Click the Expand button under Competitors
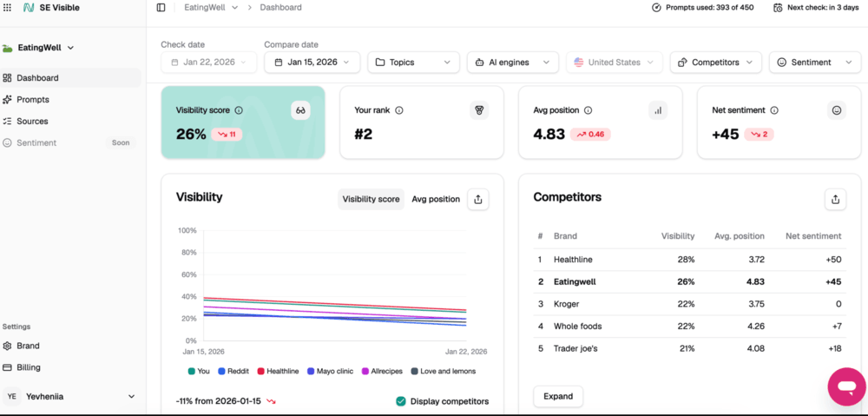868x416 pixels. 558,397
